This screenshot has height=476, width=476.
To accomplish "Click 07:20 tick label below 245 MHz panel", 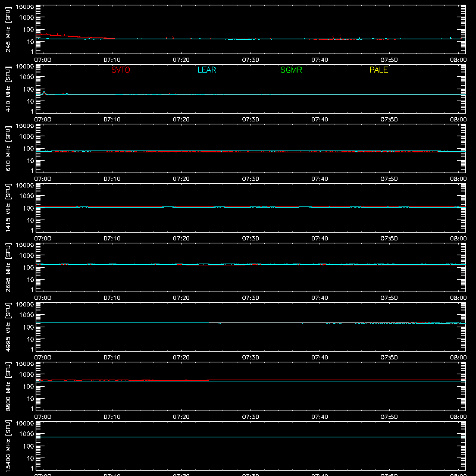I will click(x=181, y=60).
